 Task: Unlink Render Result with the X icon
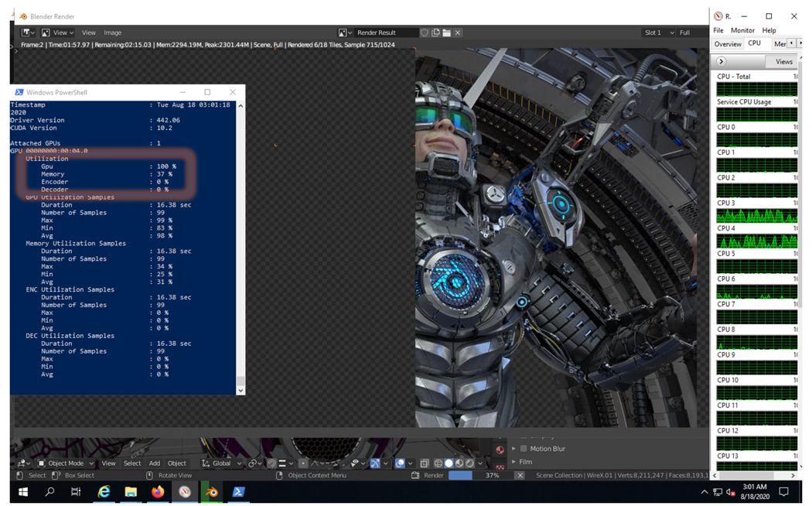click(x=457, y=32)
